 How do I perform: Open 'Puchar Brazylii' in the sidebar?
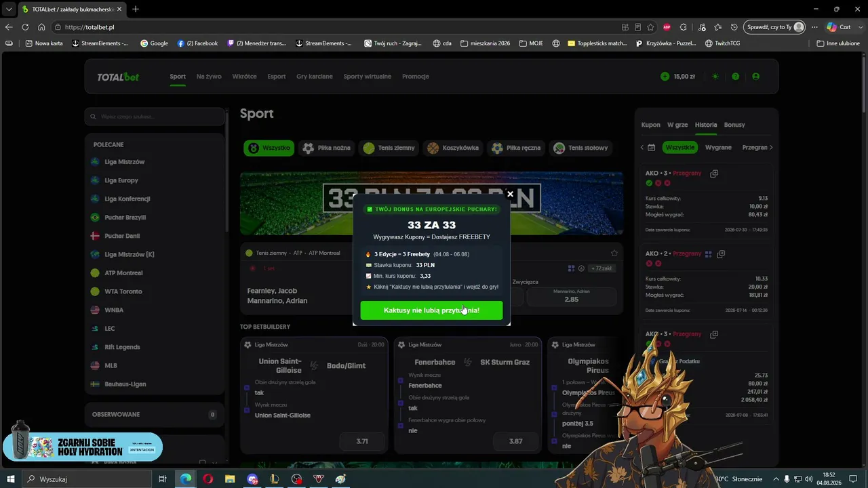(125, 218)
